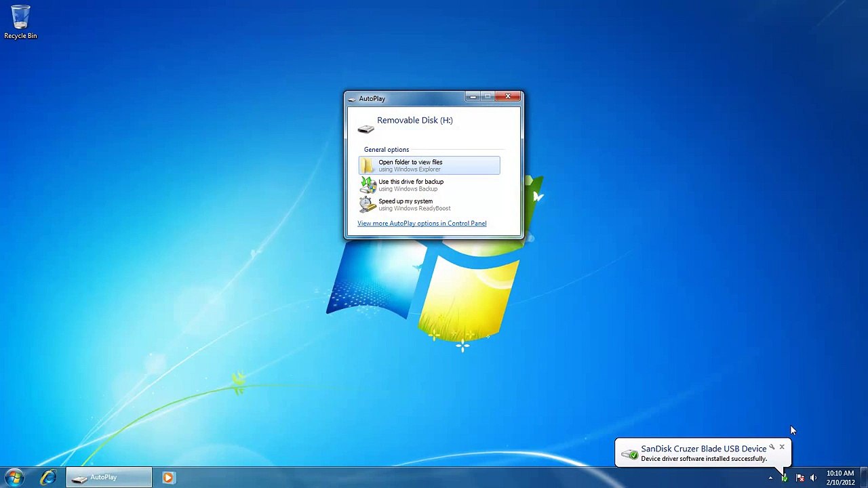
Task: Choose Use this drive for backup
Action: pos(429,185)
